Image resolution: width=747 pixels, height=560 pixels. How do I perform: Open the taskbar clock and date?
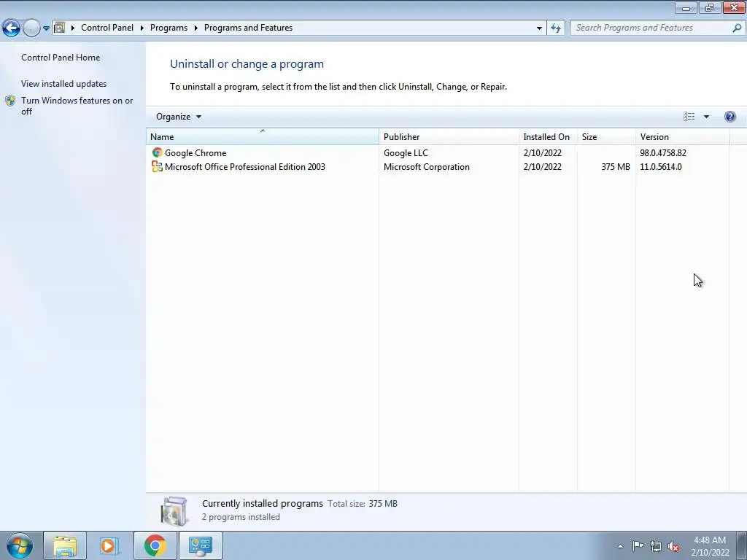[710, 546]
